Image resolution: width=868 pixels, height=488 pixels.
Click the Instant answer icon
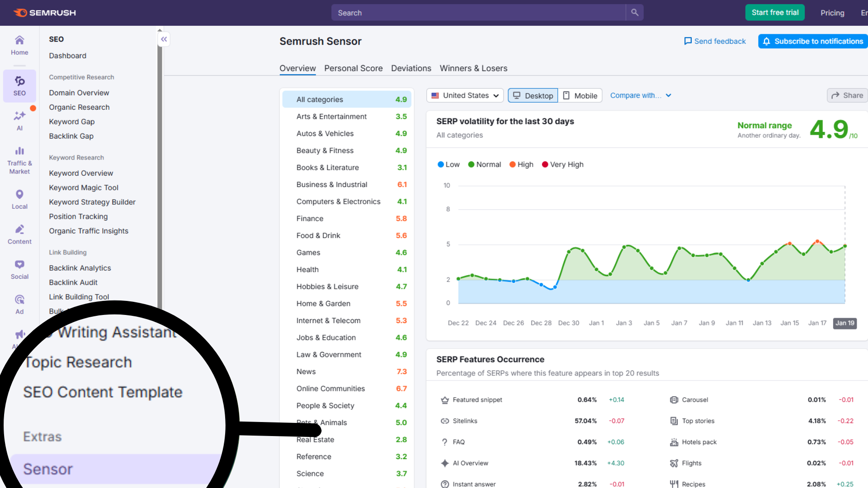pos(445,484)
